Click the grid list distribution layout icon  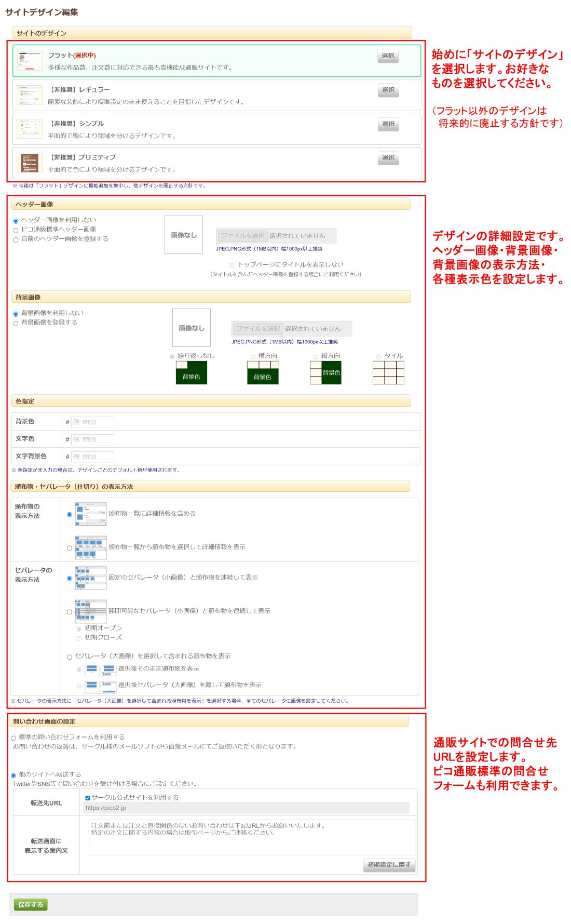point(91,547)
